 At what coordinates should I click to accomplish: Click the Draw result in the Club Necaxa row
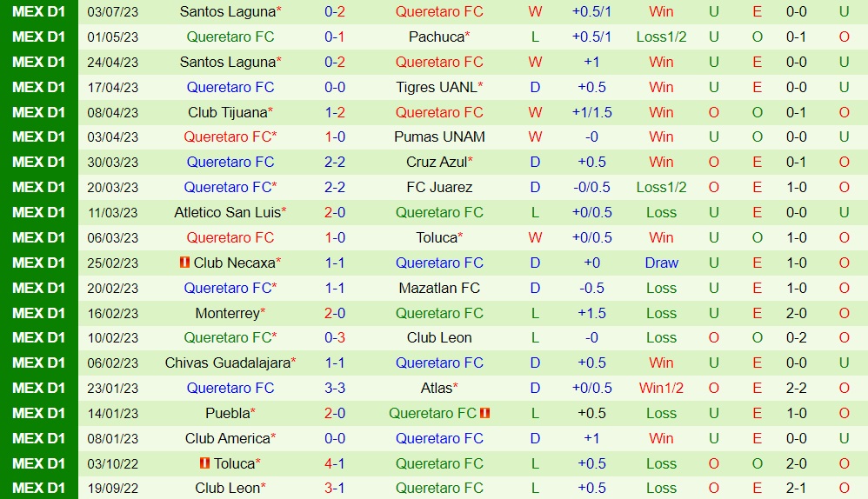[x=661, y=263]
